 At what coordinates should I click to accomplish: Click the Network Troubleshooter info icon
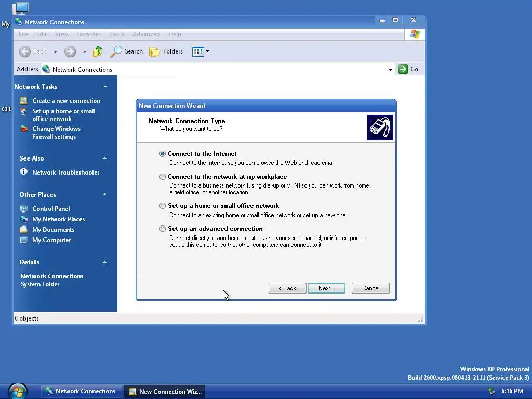[x=24, y=172]
